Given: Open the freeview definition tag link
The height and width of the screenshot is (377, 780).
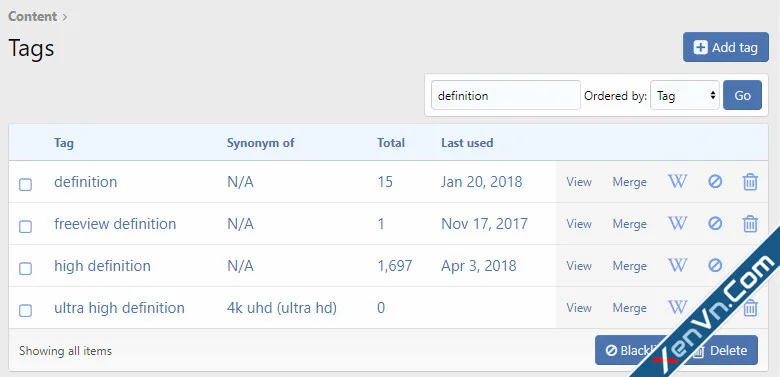Looking at the screenshot, I should pos(115,224).
